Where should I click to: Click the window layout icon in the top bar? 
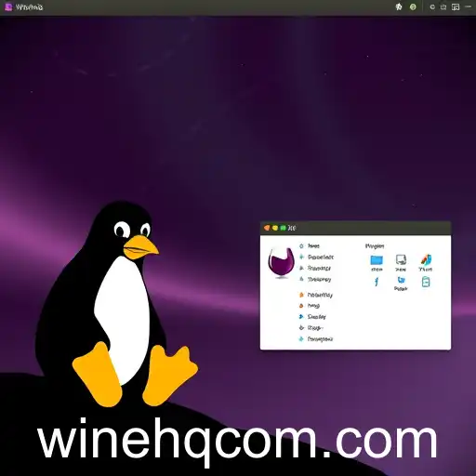pyautogui.click(x=456, y=7)
